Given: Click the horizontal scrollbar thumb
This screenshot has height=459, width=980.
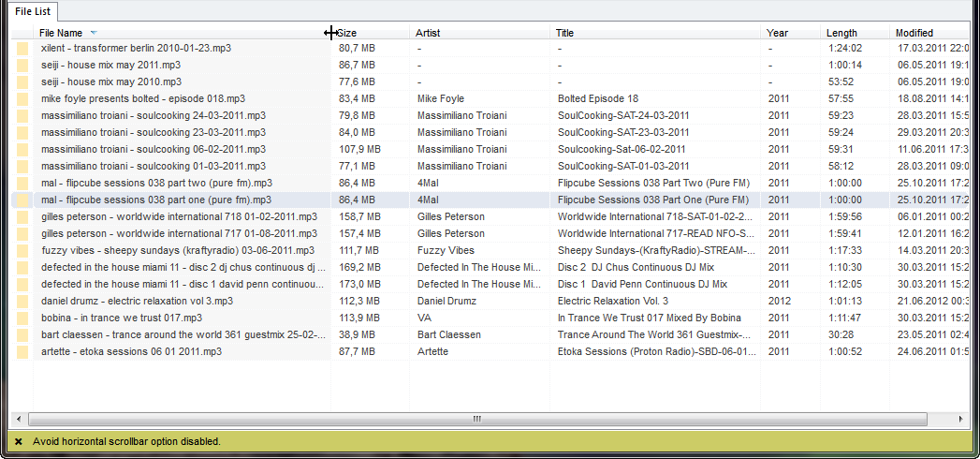Looking at the screenshot, I should (x=475, y=419).
